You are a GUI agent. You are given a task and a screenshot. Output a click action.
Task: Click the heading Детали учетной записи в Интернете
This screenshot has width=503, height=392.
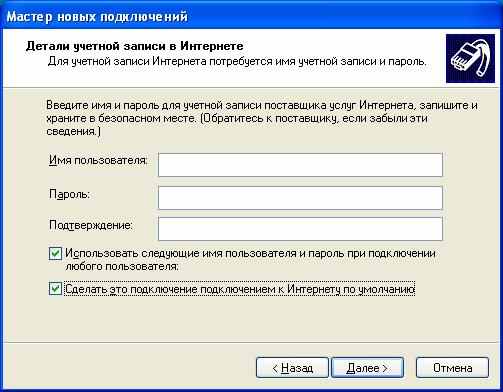(x=134, y=46)
